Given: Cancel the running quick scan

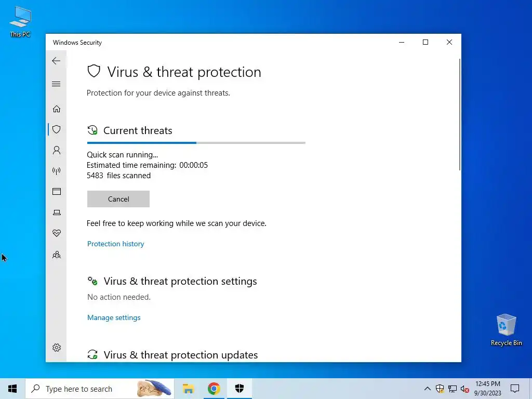Looking at the screenshot, I should (x=118, y=199).
